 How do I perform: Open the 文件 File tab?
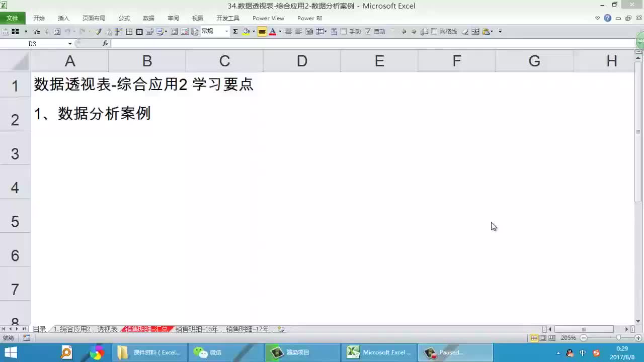(12, 18)
